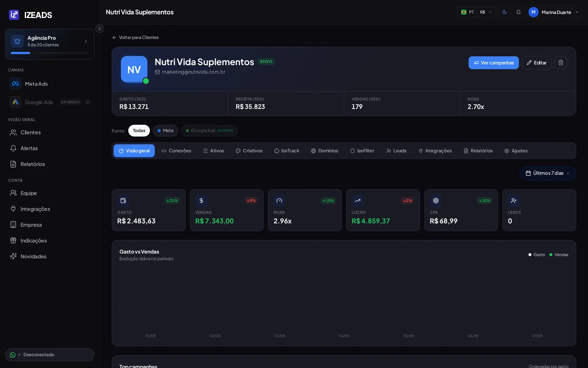Open the Marina Duarte account menu
Viewport: 588px width, 368px height.
coord(555,12)
